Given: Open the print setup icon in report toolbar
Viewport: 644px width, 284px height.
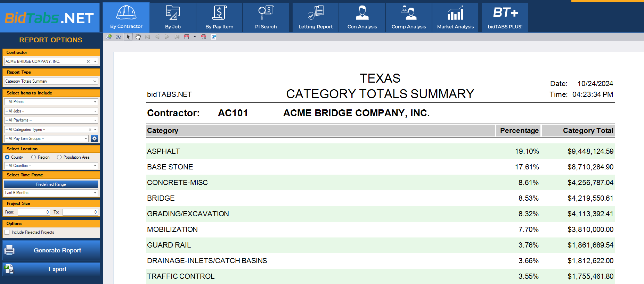Looking at the screenshot, I should pyautogui.click(x=109, y=37).
